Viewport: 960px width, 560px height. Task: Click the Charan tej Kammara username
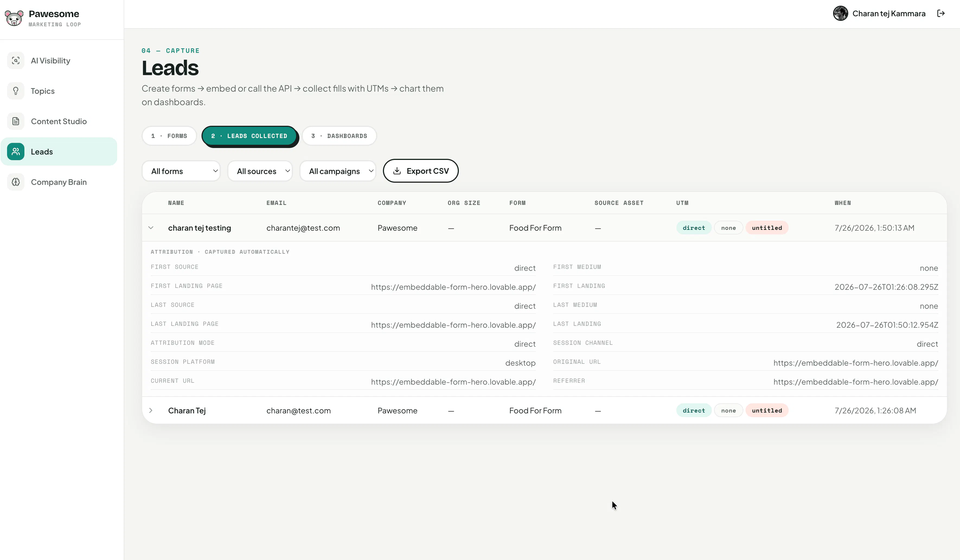point(889,14)
